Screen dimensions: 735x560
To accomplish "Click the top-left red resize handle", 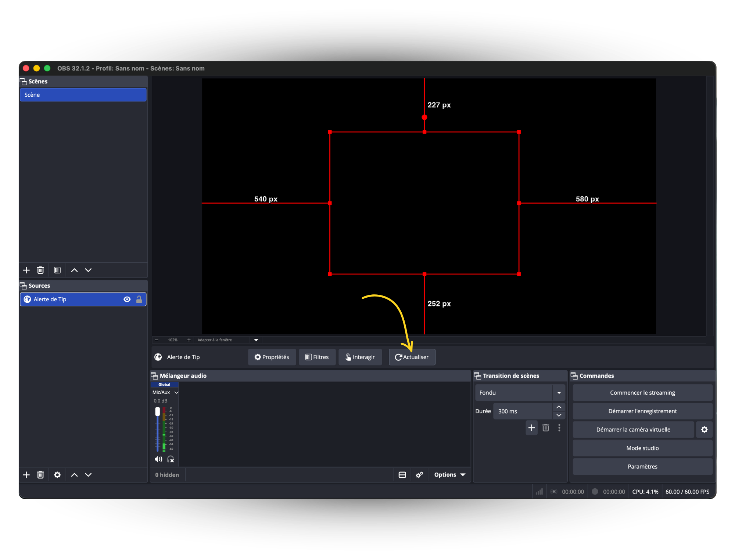I will click(330, 132).
